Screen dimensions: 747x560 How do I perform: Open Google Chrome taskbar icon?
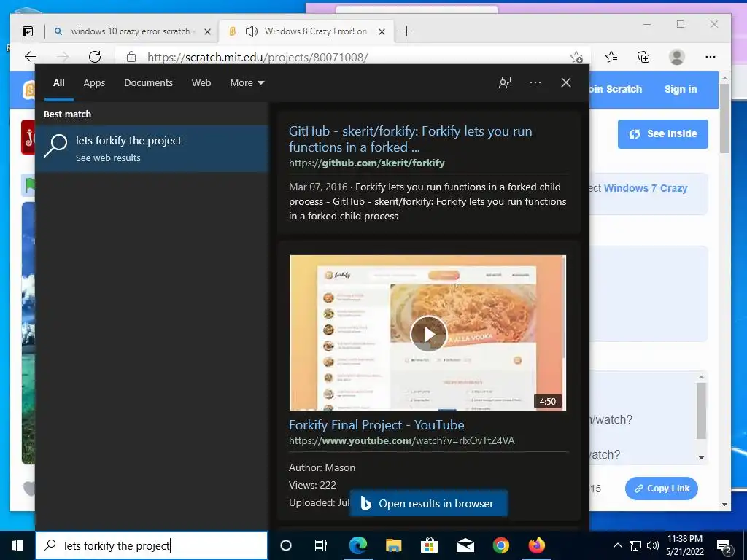point(500,545)
